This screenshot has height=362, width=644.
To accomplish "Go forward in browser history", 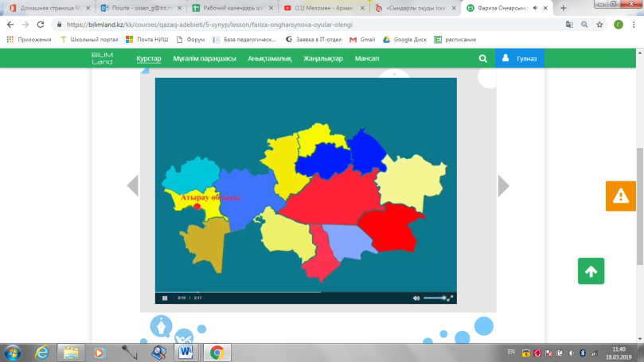I will 25,25.
